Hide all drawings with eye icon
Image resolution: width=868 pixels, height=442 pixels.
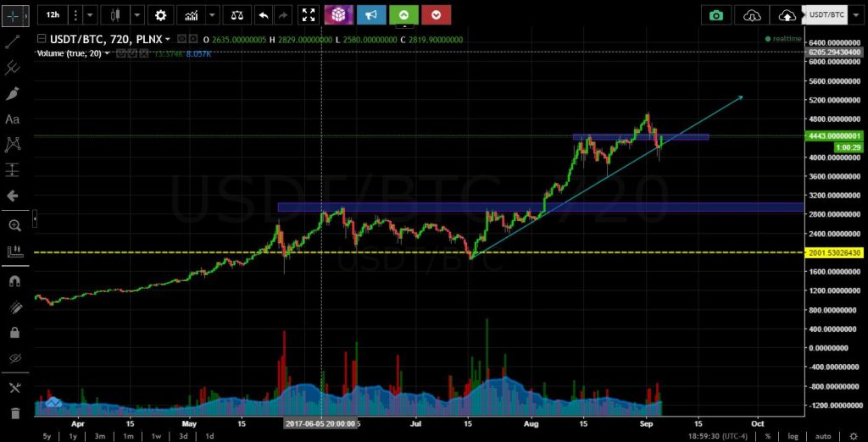click(13, 359)
